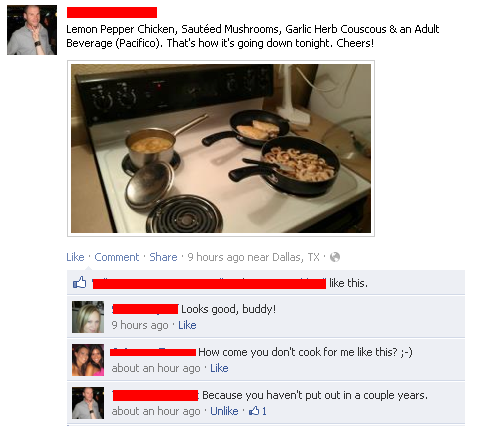Click the small thumbs-up count icon

(254, 411)
